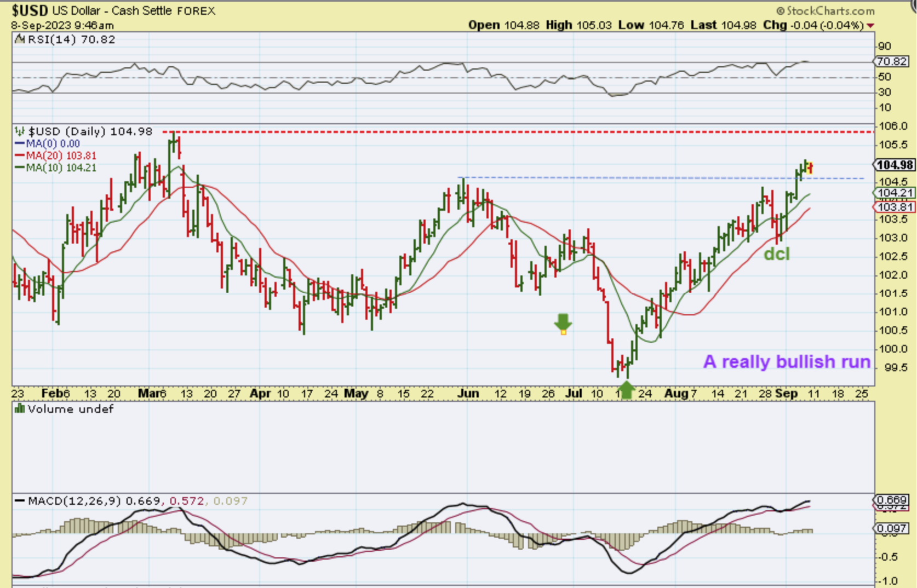The image size is (917, 588).
Task: Click the 0.669 MACD value axis label
Action: [892, 500]
